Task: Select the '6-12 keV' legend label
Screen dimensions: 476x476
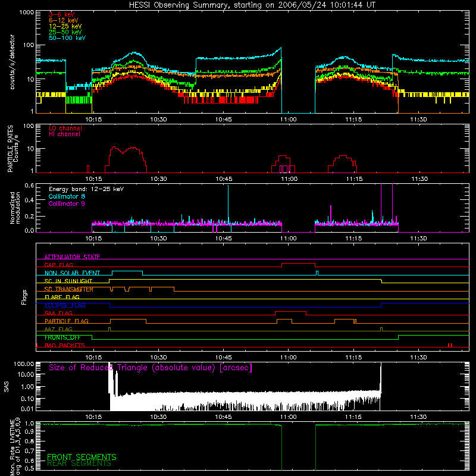Action: (64, 20)
